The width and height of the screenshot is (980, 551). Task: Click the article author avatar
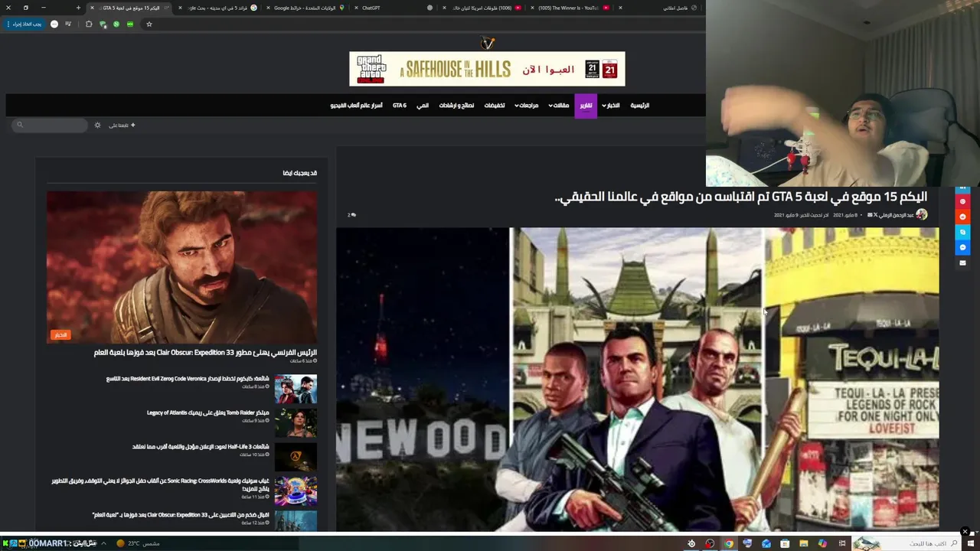pos(921,215)
